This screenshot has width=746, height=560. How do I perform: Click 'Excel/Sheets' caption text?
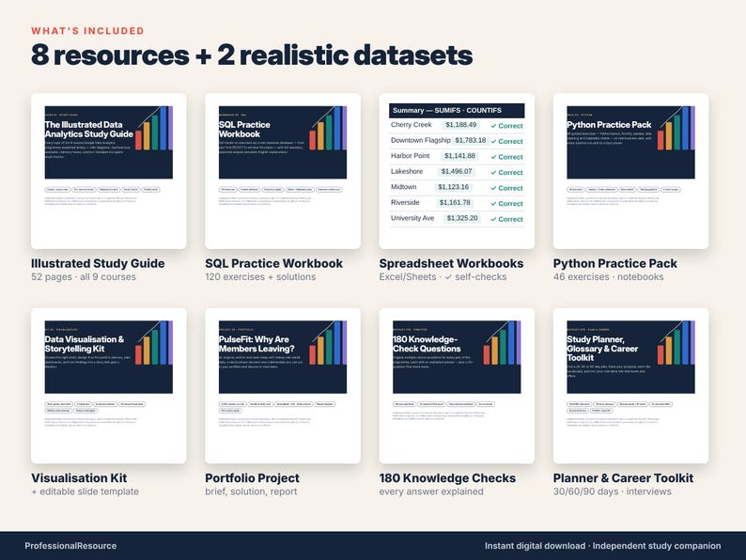coord(408,277)
